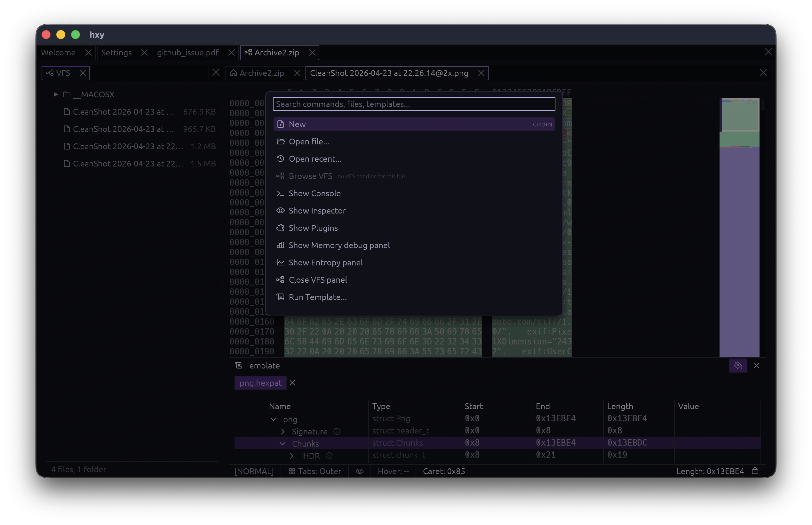Viewport: 812px width, 525px height.
Task: Expand the IHDR chunk row
Action: tap(291, 456)
